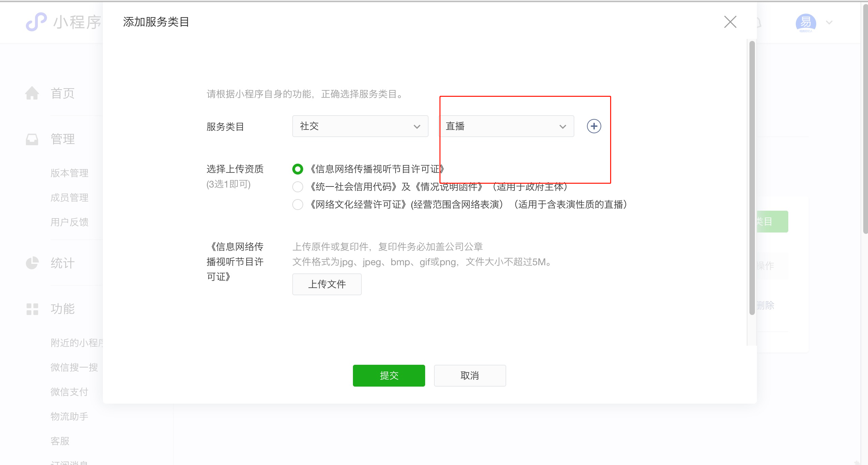Expand the account menu chevron beside avatar
The image size is (868, 465).
(829, 22)
